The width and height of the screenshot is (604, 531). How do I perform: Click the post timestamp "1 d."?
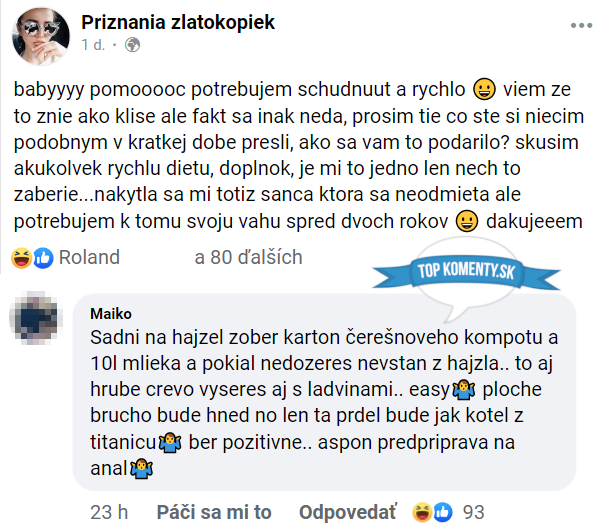click(x=93, y=46)
